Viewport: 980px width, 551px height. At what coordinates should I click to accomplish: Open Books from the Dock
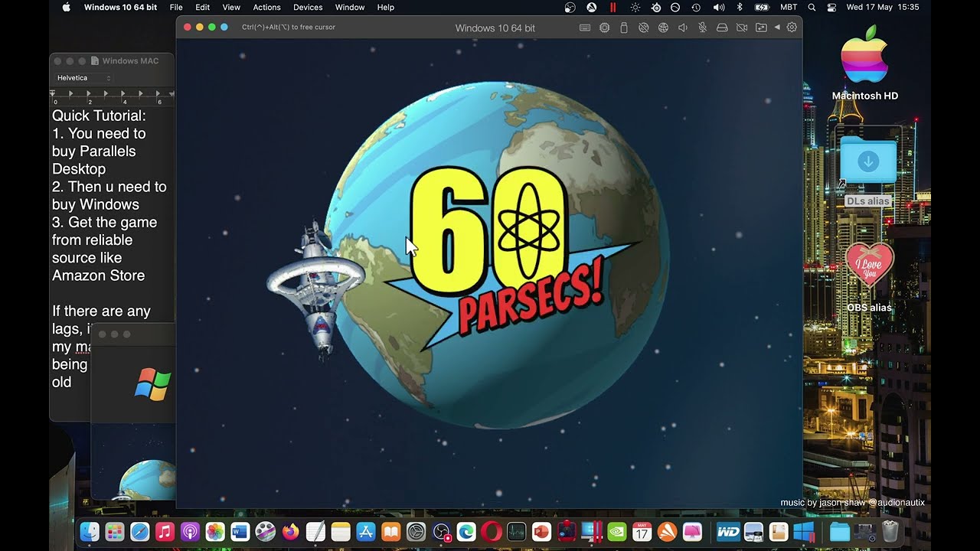pyautogui.click(x=390, y=531)
